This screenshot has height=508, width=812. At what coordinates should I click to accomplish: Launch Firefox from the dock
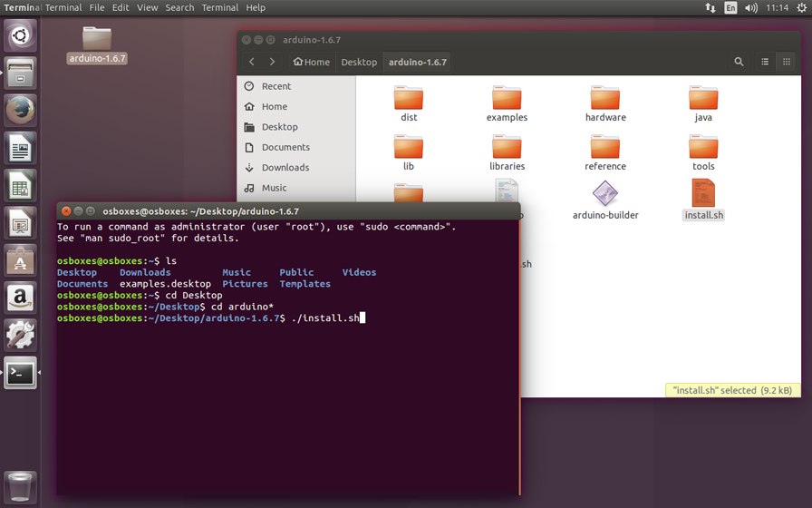tap(20, 111)
